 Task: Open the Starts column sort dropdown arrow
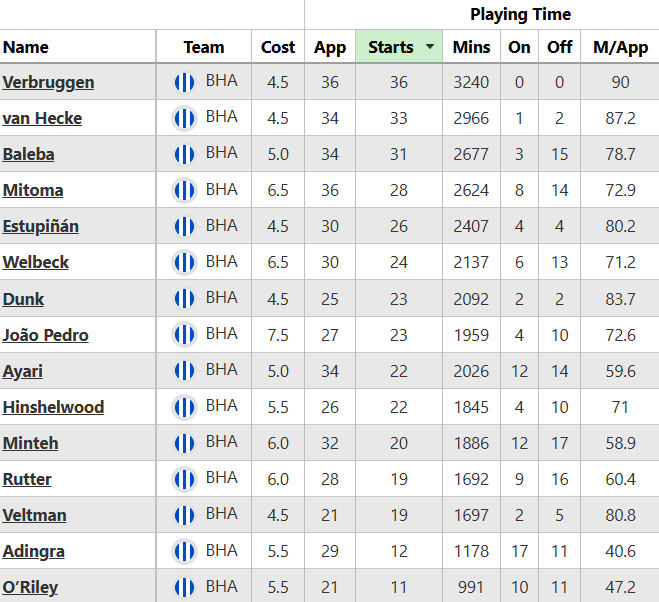(x=430, y=47)
